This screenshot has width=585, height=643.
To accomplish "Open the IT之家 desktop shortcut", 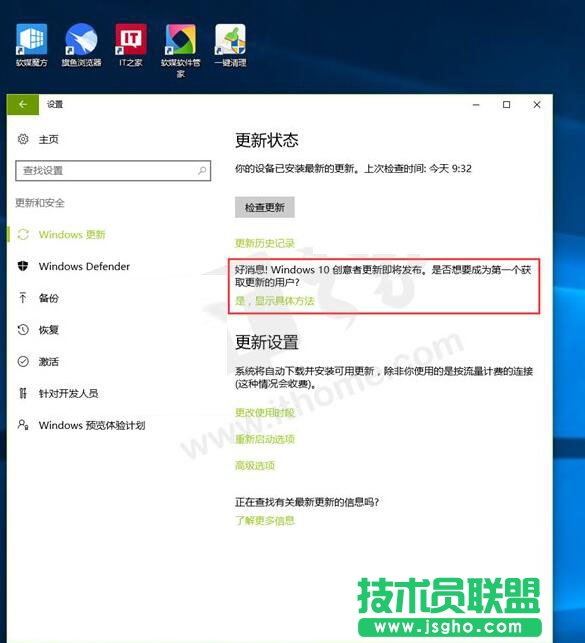I will (131, 45).
